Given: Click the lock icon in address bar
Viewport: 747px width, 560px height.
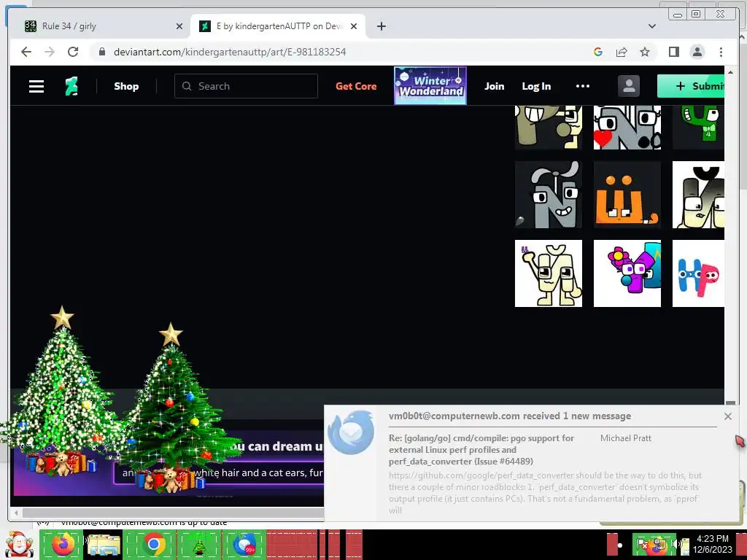Looking at the screenshot, I should click(x=101, y=52).
